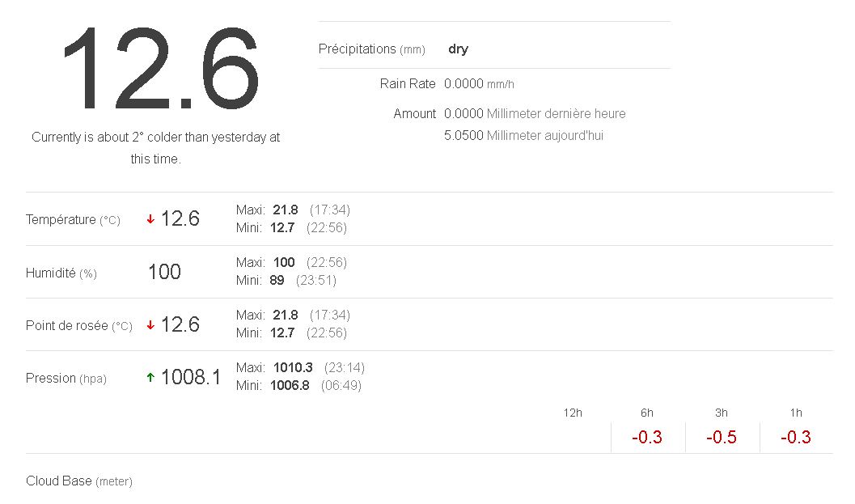Click the 6h pressure change value -0.3
Screen dimensions: 855x504
click(x=647, y=438)
